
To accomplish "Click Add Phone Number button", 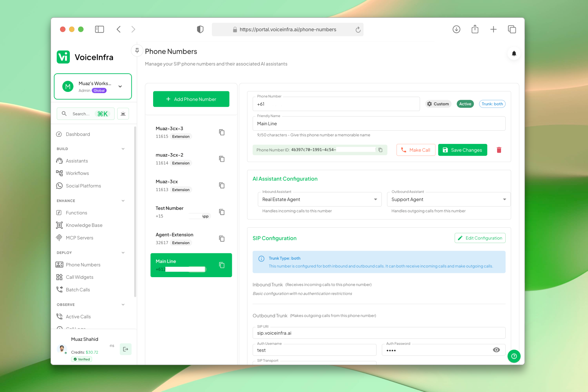I will tap(191, 99).
